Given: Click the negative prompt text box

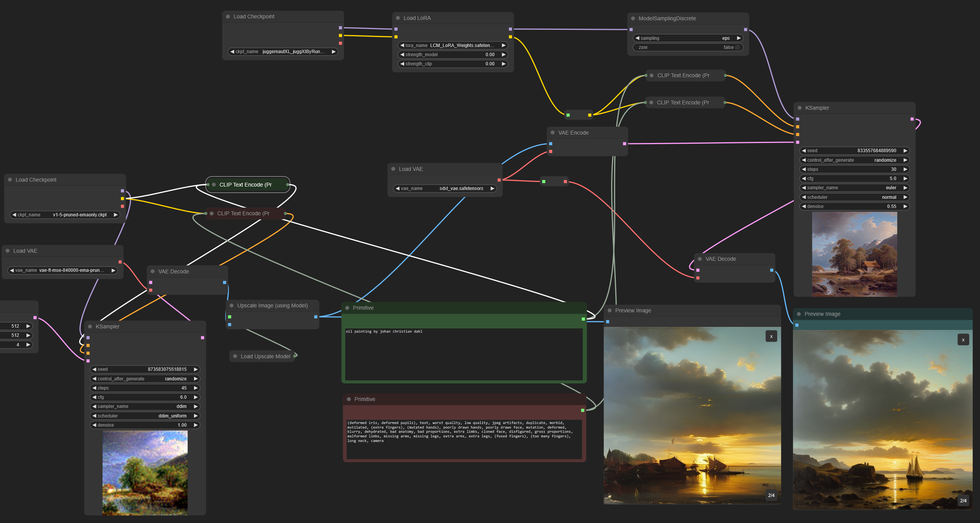Looking at the screenshot, I should click(464, 439).
